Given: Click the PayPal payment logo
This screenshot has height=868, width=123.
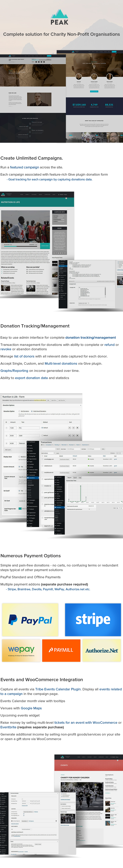Looking at the screenshot, I should (30, 620).
